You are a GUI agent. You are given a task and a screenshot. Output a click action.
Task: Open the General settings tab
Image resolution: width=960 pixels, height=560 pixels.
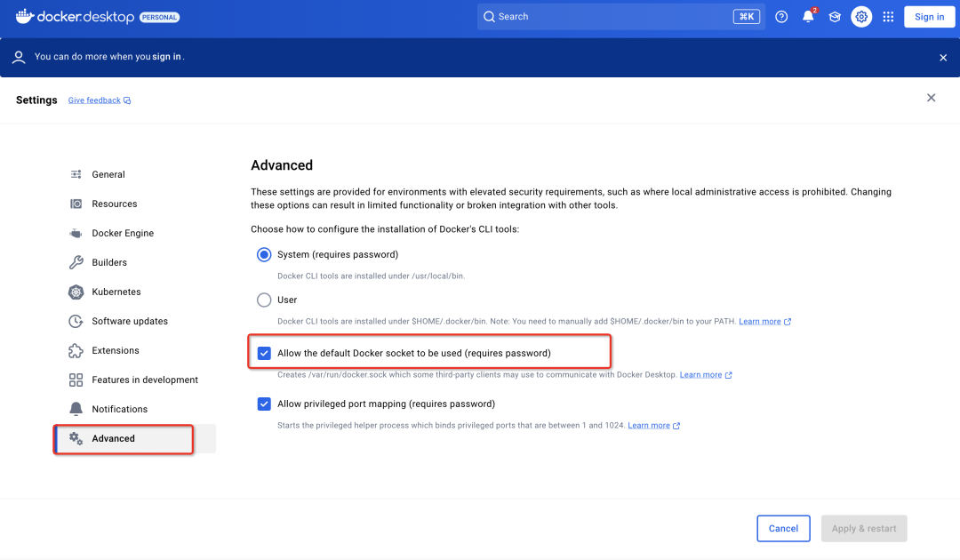click(135, 174)
